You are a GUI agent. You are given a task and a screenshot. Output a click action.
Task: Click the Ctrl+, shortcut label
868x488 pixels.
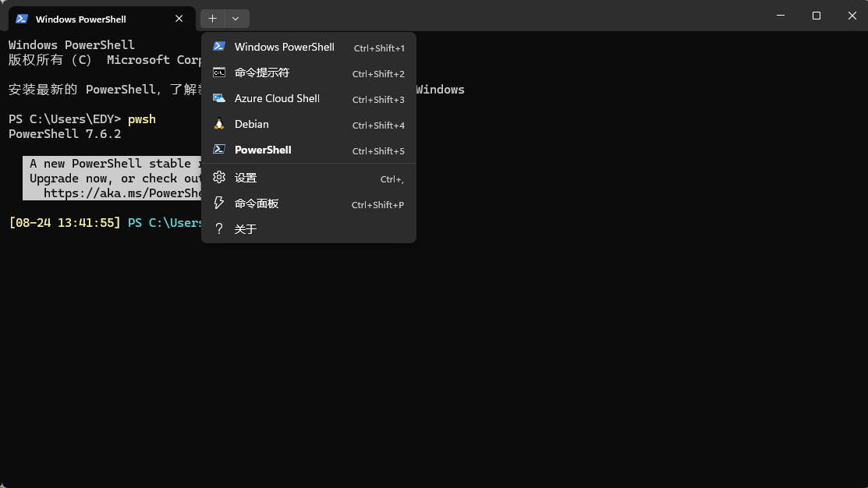(x=392, y=179)
